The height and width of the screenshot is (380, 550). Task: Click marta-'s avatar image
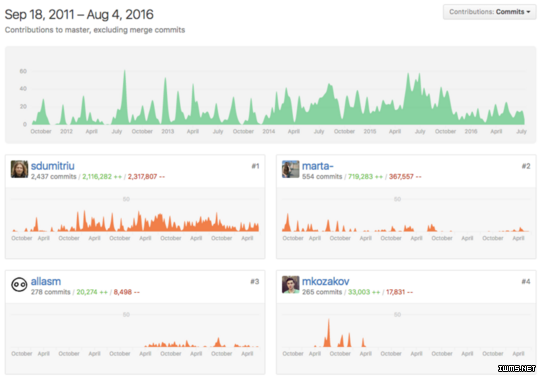[290, 169]
